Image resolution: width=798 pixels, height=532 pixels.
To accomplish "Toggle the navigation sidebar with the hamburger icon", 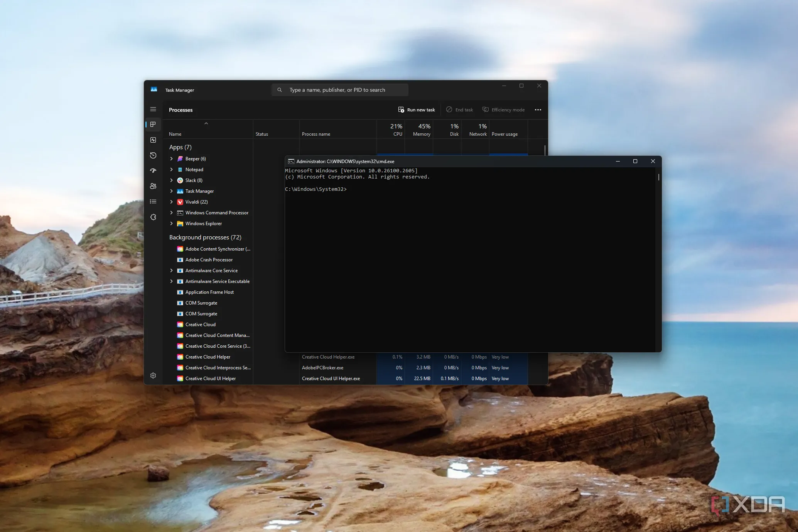I will coord(153,109).
